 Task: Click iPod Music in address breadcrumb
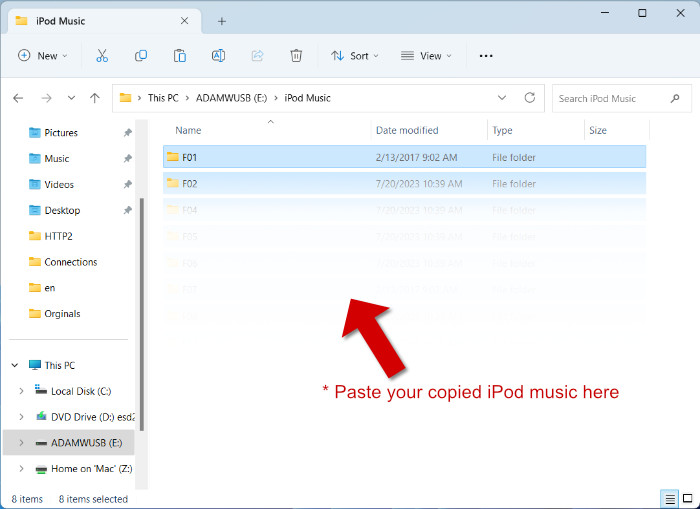pos(307,98)
